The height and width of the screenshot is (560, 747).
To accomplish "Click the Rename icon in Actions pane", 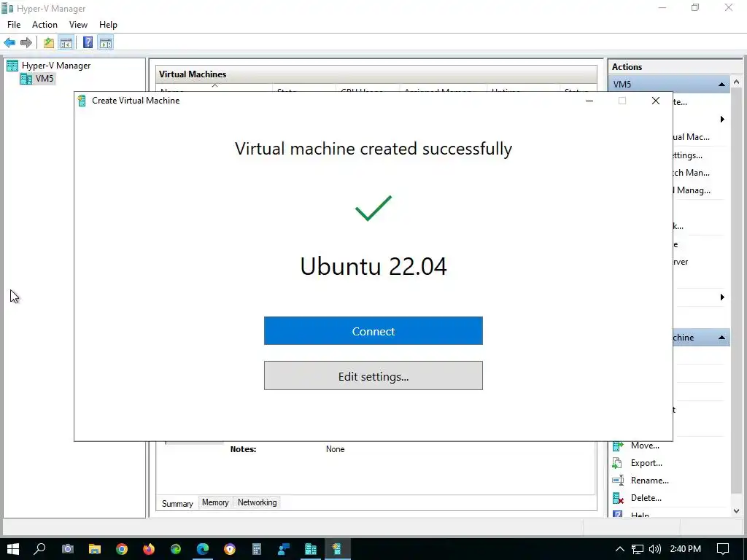I will 618,481.
